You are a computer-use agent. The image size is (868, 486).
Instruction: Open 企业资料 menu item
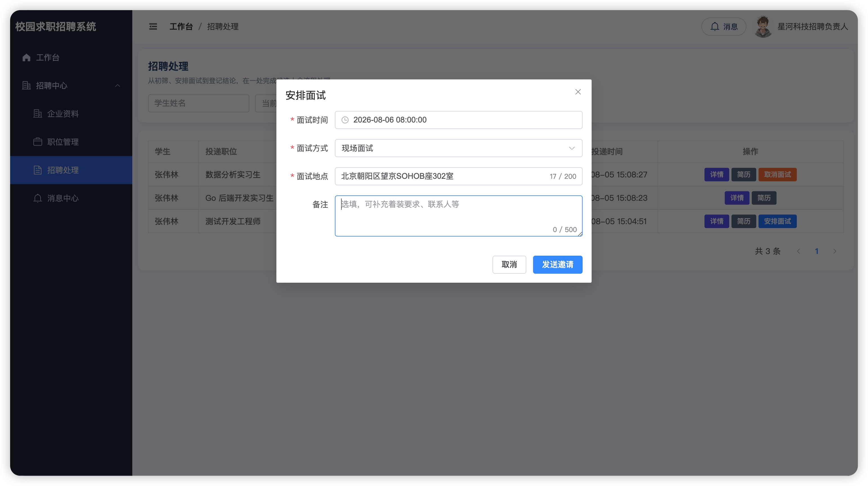click(x=71, y=114)
